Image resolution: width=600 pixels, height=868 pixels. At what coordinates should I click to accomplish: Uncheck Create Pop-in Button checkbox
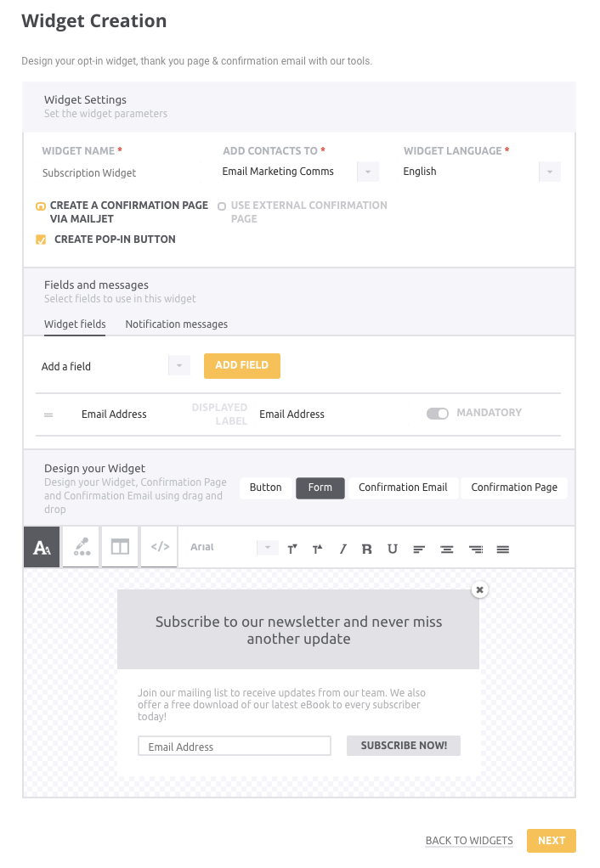click(41, 240)
